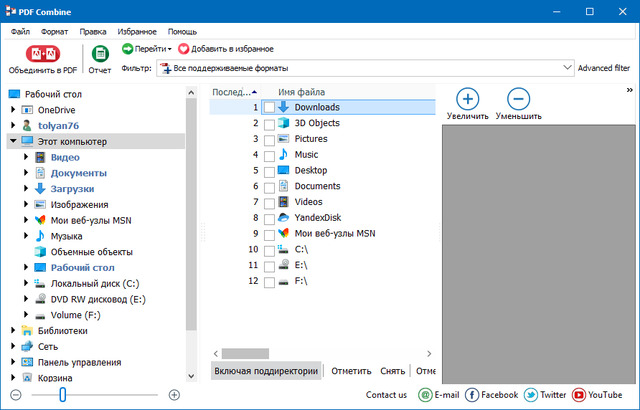Click the Уменьшить zoom-out minus icon
The height and width of the screenshot is (410, 640).
[x=518, y=99]
